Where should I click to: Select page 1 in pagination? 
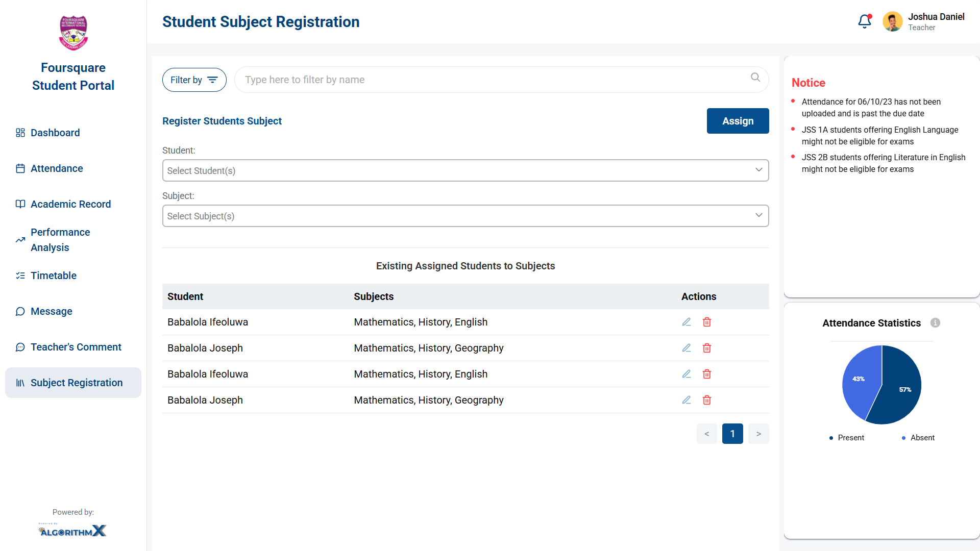pos(732,434)
